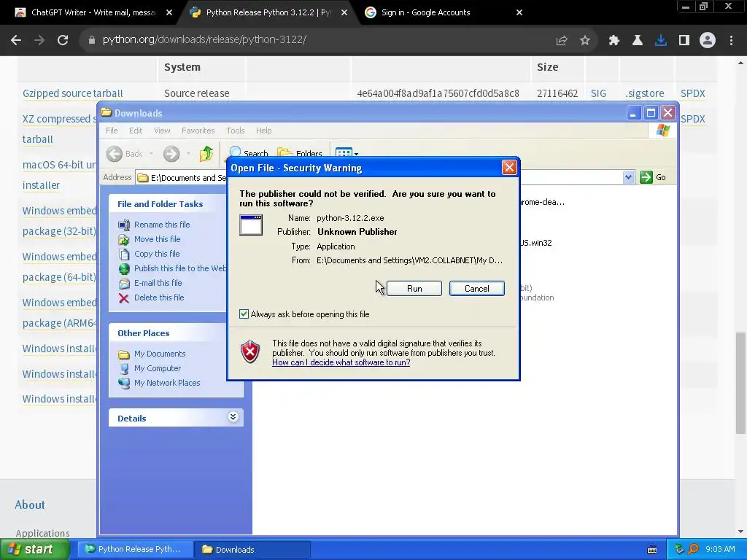The image size is (747, 560).
Task: Toggle the Chrome side panel icon
Action: pyautogui.click(x=684, y=41)
